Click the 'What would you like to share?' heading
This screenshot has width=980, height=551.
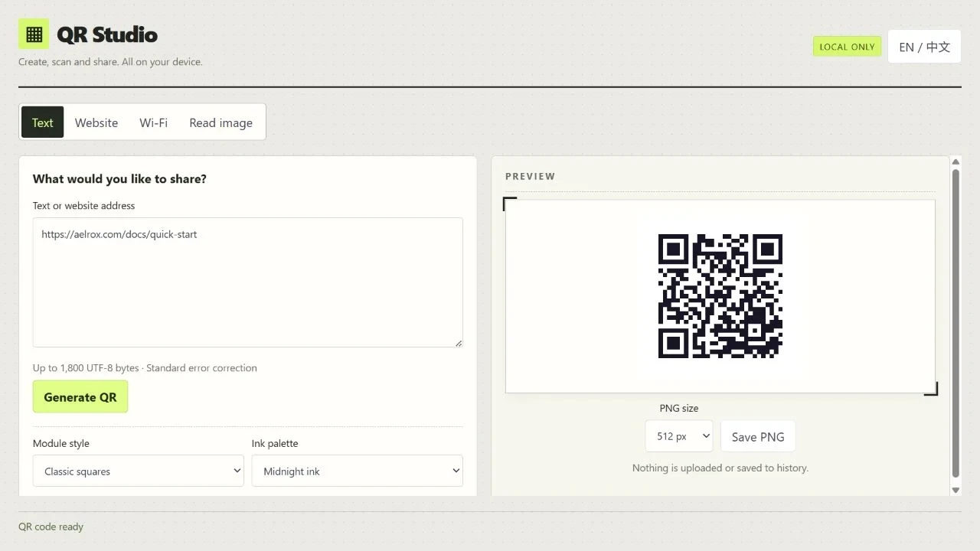[119, 179]
